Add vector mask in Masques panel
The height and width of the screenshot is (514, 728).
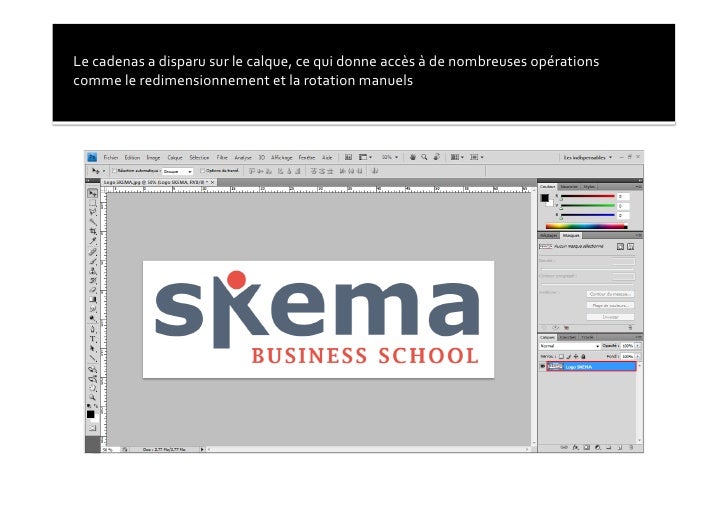click(630, 247)
